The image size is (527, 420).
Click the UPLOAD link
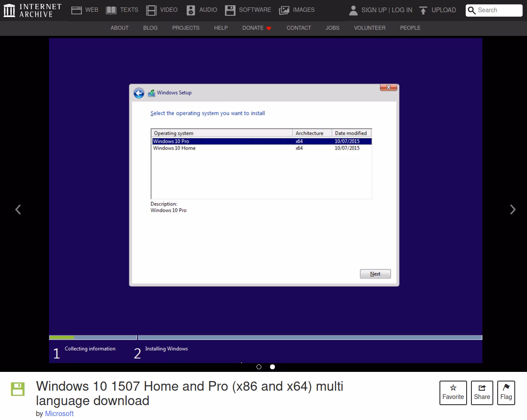click(444, 10)
